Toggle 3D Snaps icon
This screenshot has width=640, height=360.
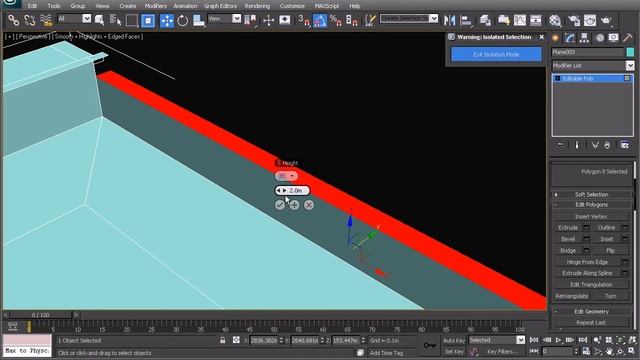304,20
